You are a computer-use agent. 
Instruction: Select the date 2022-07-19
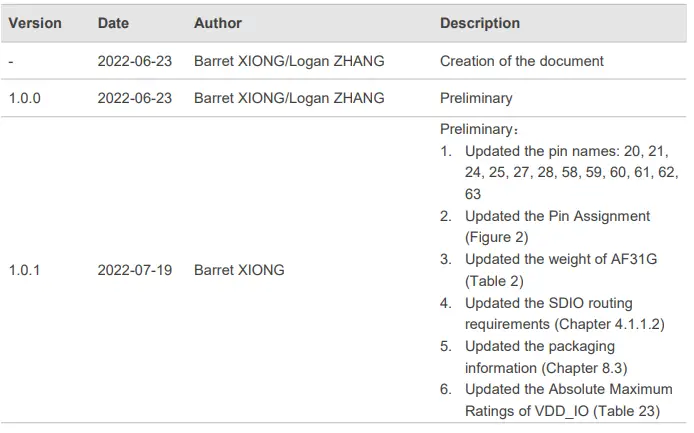(x=134, y=270)
